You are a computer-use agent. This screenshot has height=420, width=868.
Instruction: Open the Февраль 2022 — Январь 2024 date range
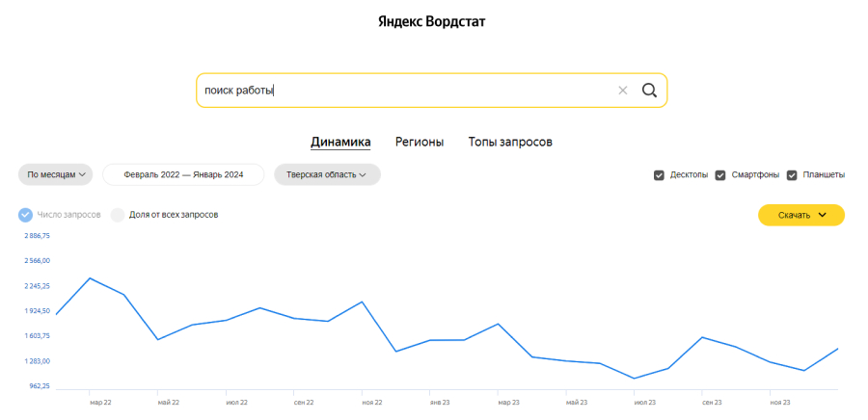183,174
